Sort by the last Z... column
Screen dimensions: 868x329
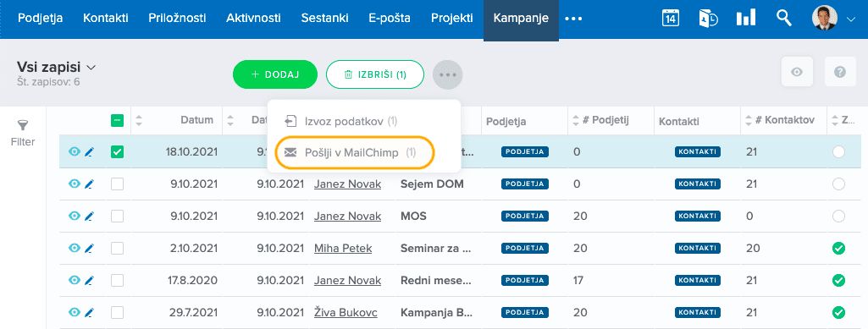(836, 121)
